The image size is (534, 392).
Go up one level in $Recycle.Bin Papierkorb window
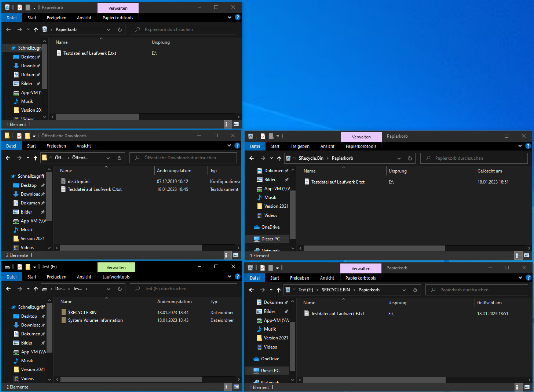(x=279, y=158)
